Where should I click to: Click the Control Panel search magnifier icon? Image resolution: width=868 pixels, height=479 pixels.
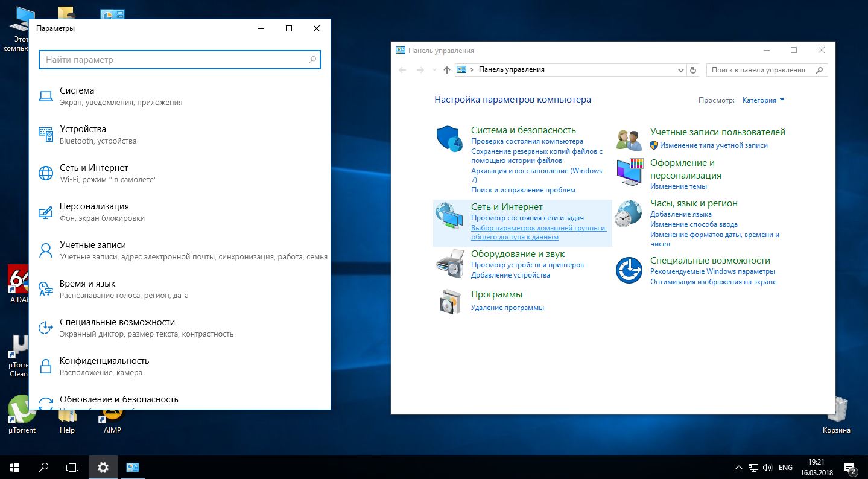[x=819, y=70]
